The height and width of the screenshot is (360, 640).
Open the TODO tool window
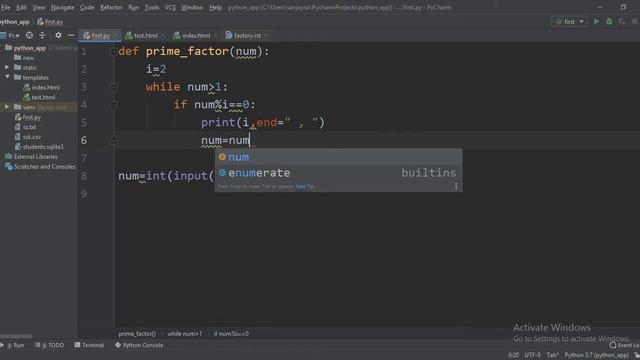[49, 345]
